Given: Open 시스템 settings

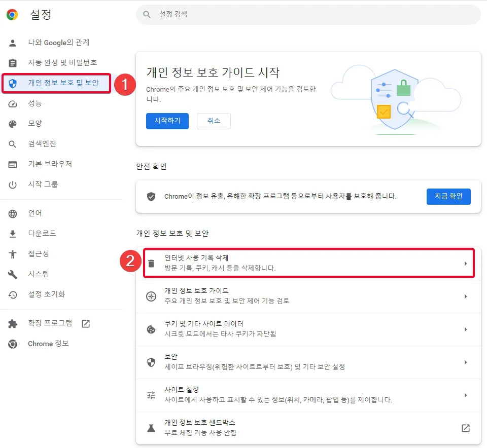Looking at the screenshot, I should pyautogui.click(x=39, y=274).
